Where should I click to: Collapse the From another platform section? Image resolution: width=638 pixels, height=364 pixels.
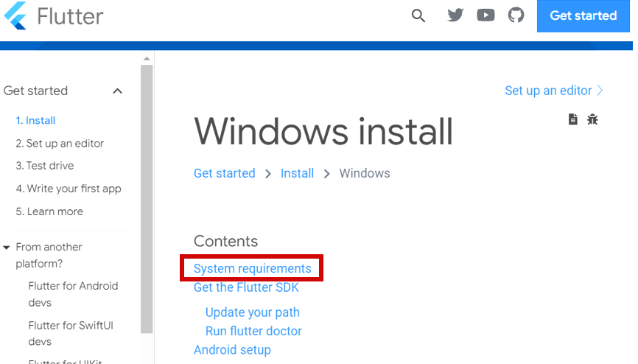pyautogui.click(x=7, y=247)
